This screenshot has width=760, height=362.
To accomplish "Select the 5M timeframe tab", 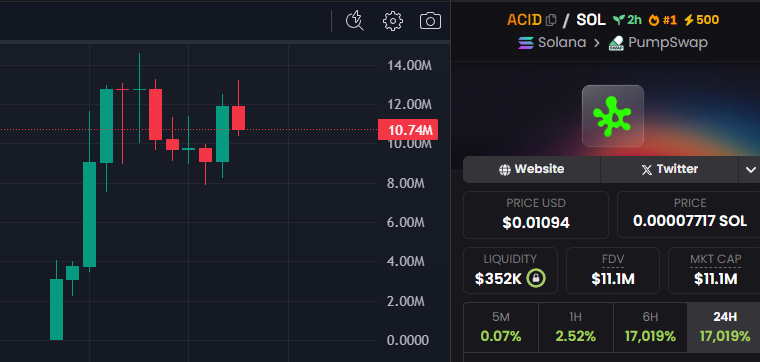I will tap(501, 327).
